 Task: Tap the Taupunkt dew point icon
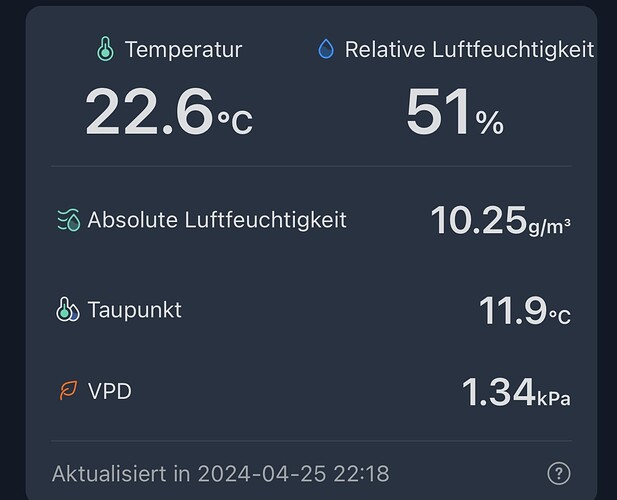68,310
